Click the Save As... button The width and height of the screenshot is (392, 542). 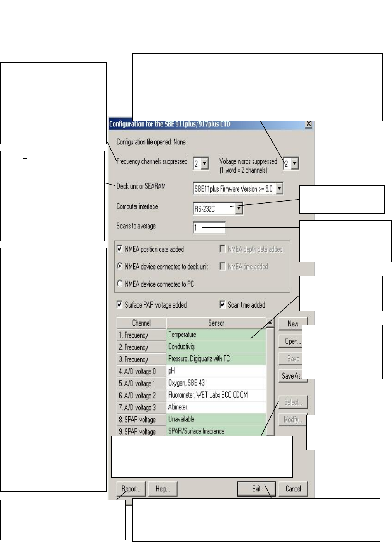(290, 376)
